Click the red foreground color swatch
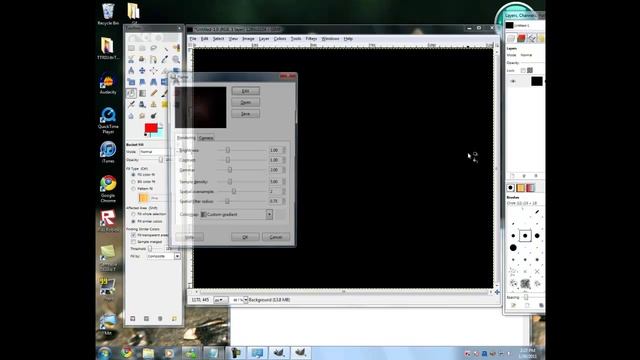This screenshot has width=640, height=360. (151, 128)
